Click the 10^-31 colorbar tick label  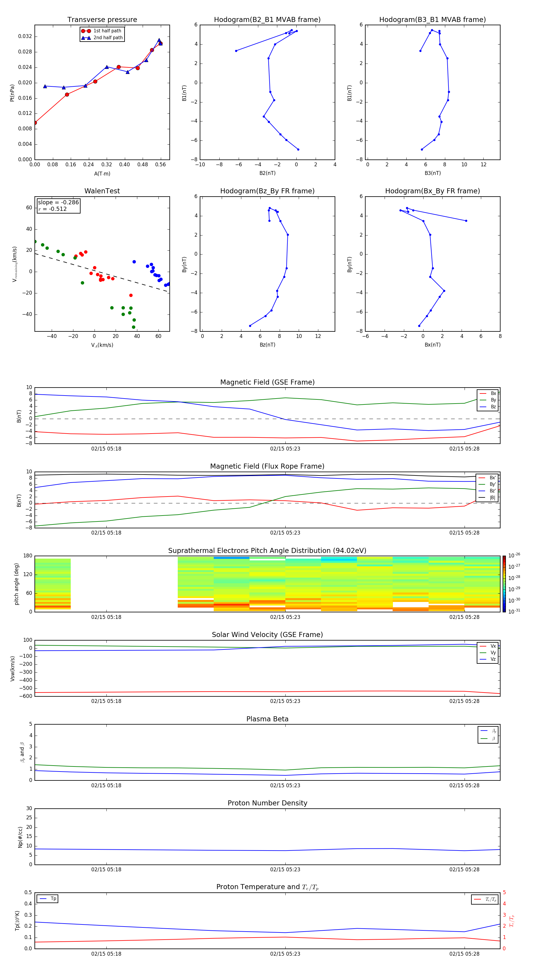pyautogui.click(x=514, y=611)
